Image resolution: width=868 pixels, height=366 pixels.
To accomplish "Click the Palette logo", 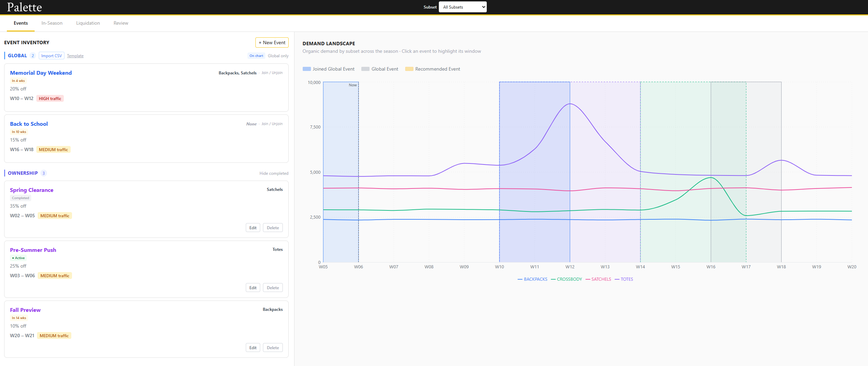I will coord(24,7).
